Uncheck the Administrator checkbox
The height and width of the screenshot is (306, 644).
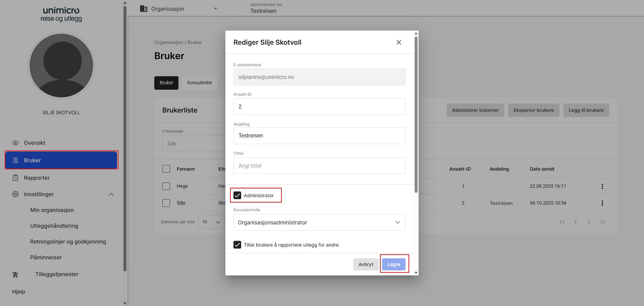click(237, 195)
